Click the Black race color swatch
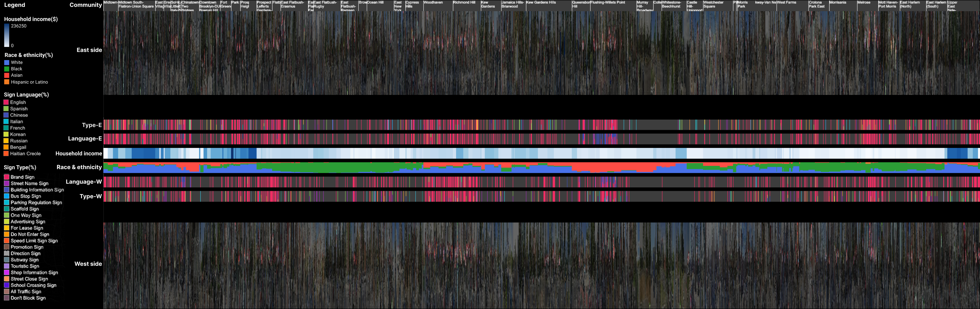This screenshot has height=309, width=980. point(7,69)
